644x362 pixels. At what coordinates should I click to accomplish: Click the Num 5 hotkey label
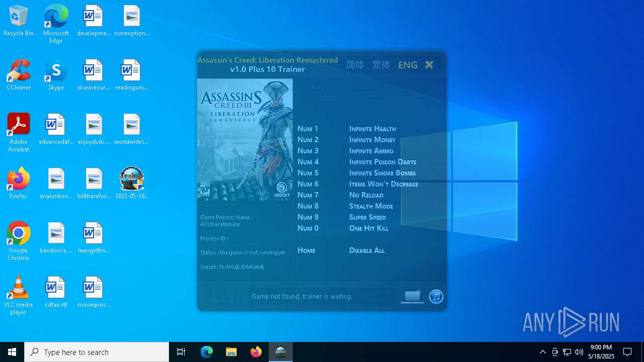(x=308, y=173)
